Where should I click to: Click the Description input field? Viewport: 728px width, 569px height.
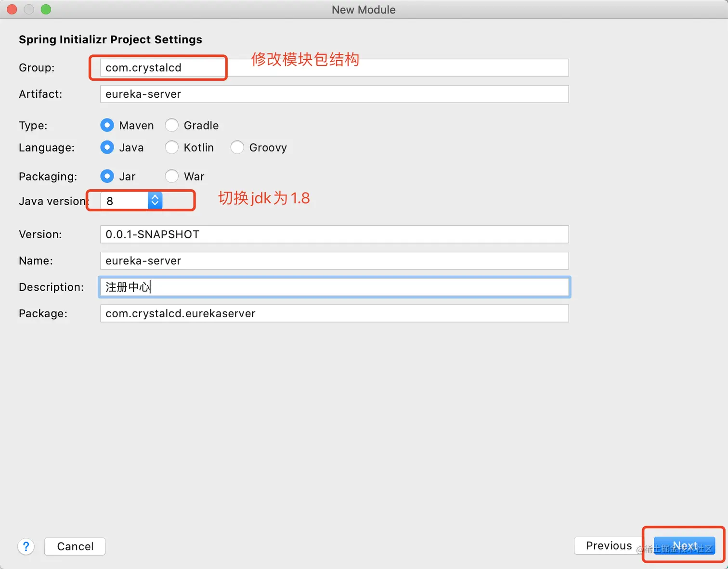(x=334, y=287)
